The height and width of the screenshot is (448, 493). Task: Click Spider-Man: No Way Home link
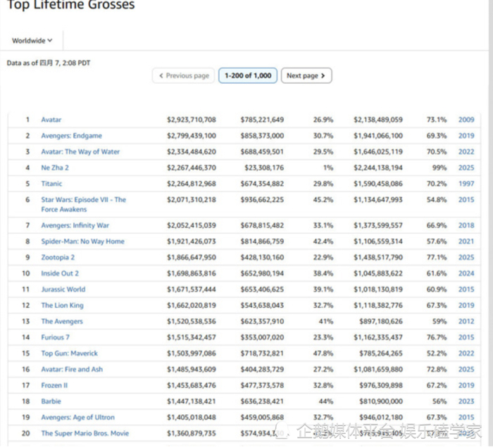(x=82, y=242)
